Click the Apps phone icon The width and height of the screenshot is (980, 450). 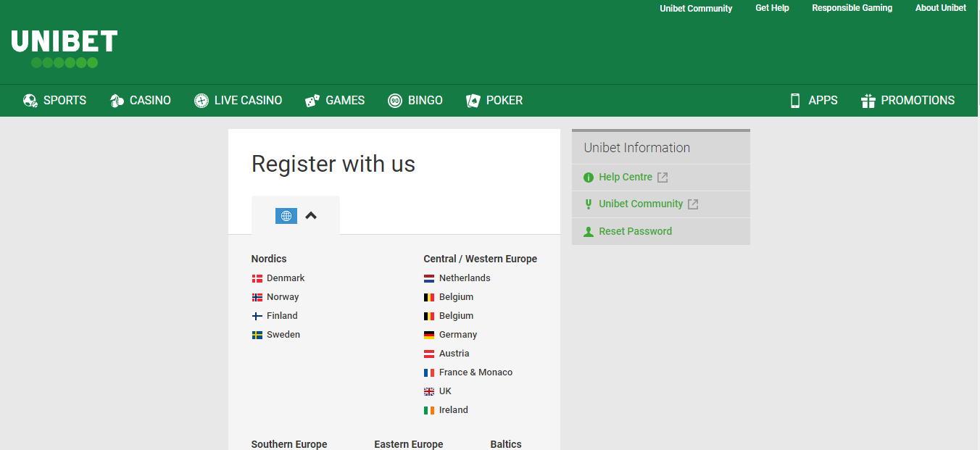point(795,101)
